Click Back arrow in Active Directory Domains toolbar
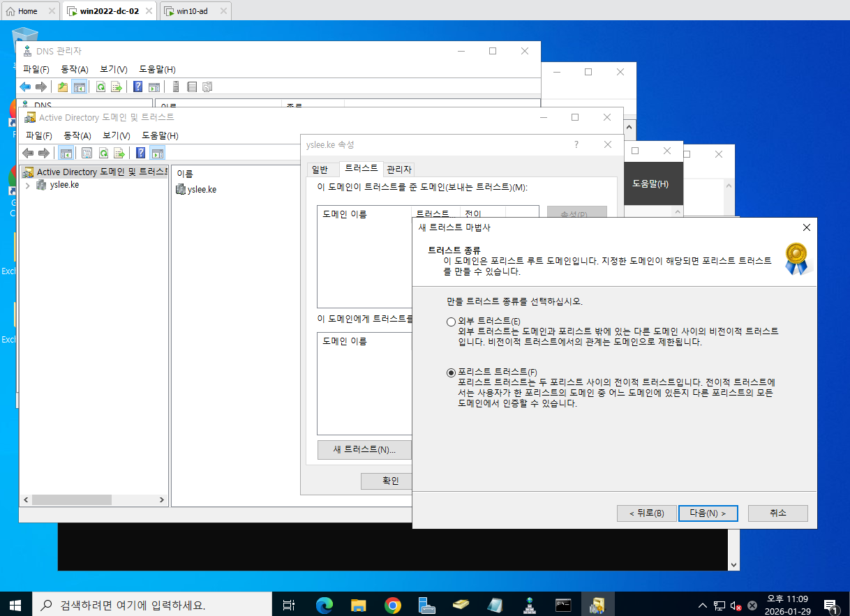850x616 pixels. click(x=28, y=153)
